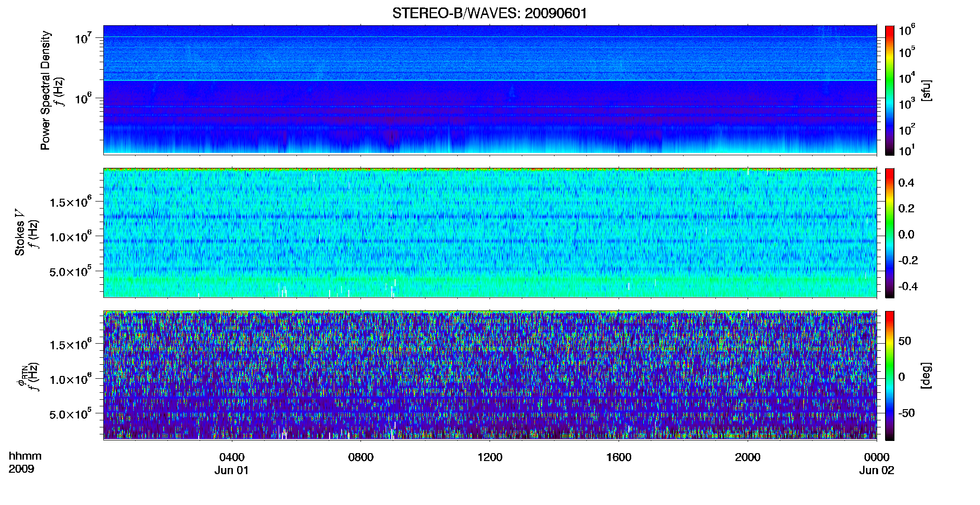The image size is (980, 505).
Task: Click the hhmm axis caption
Action: (x=25, y=456)
